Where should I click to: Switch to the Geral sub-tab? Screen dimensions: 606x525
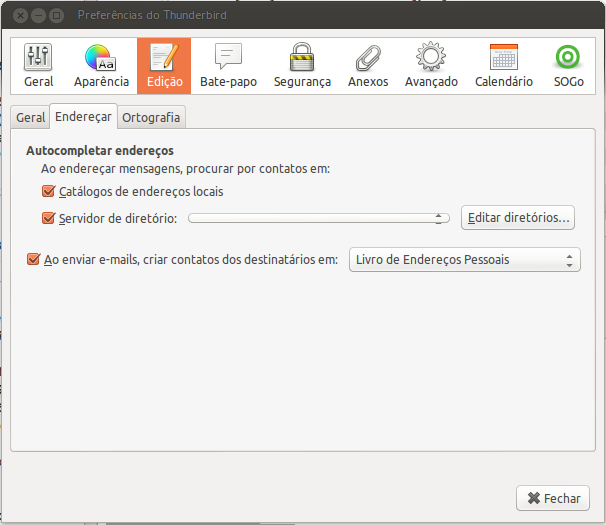(31, 117)
